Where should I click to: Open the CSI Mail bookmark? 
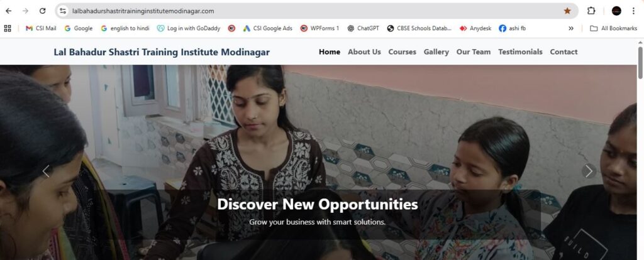click(x=41, y=28)
